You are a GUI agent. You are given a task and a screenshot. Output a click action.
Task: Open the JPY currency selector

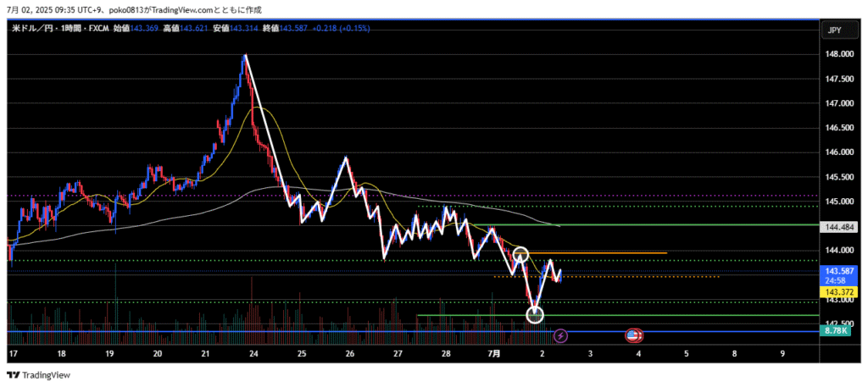[833, 30]
